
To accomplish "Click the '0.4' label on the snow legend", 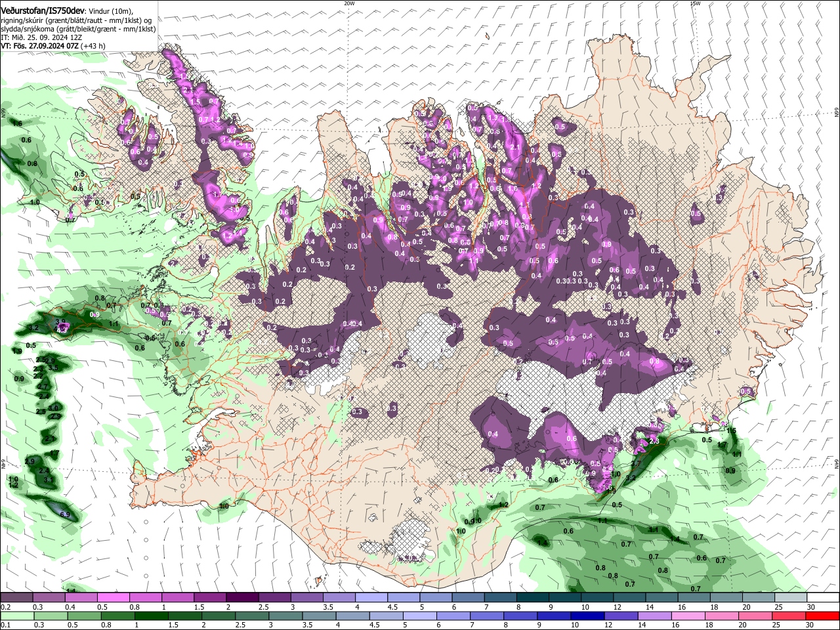I will (70, 607).
